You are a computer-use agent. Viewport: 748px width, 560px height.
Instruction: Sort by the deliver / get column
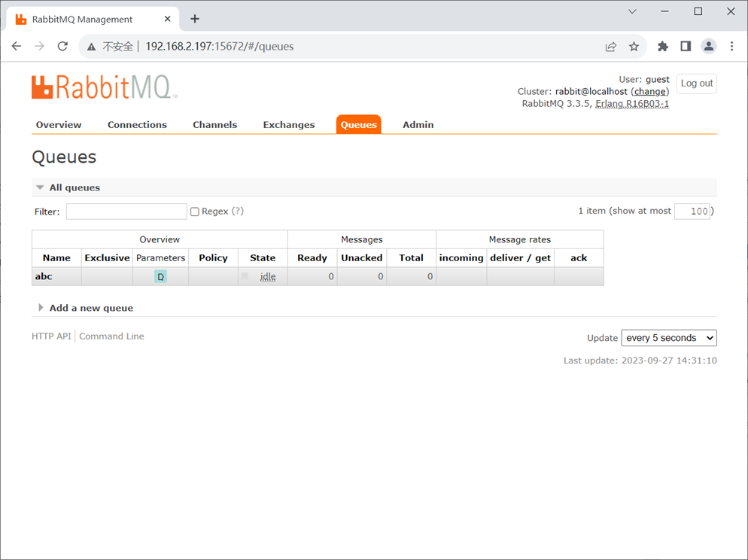coord(521,258)
